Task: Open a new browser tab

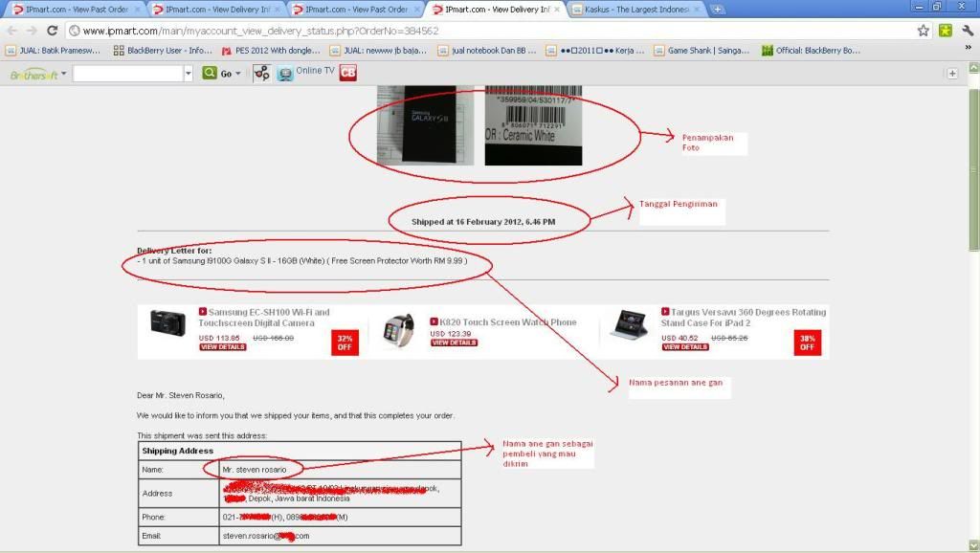Action: click(x=718, y=10)
